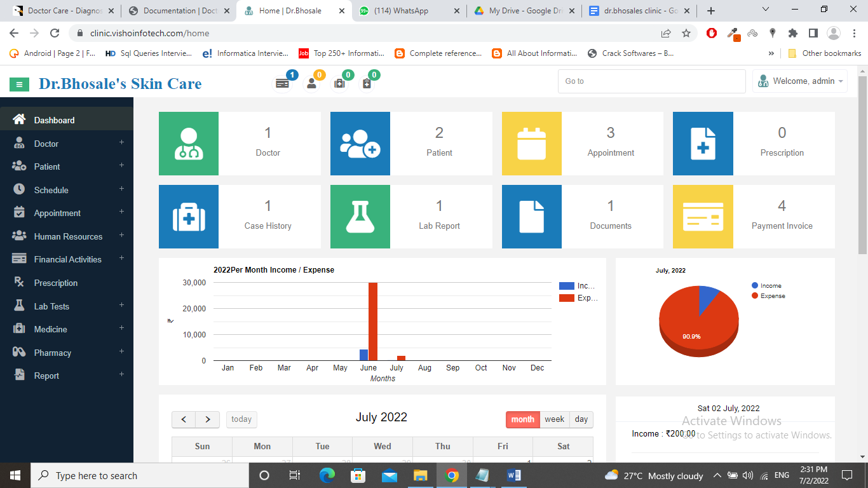Switch calendar to week view
This screenshot has height=488, width=868.
pyautogui.click(x=554, y=419)
